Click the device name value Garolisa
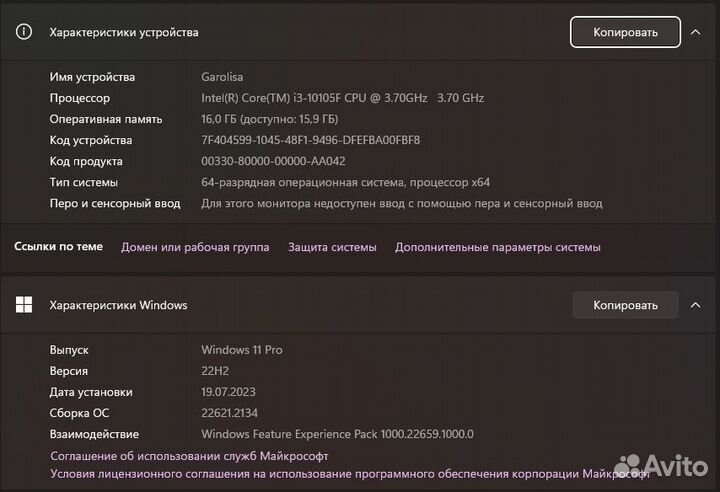Screen dimensions: 720x492 click(222, 77)
